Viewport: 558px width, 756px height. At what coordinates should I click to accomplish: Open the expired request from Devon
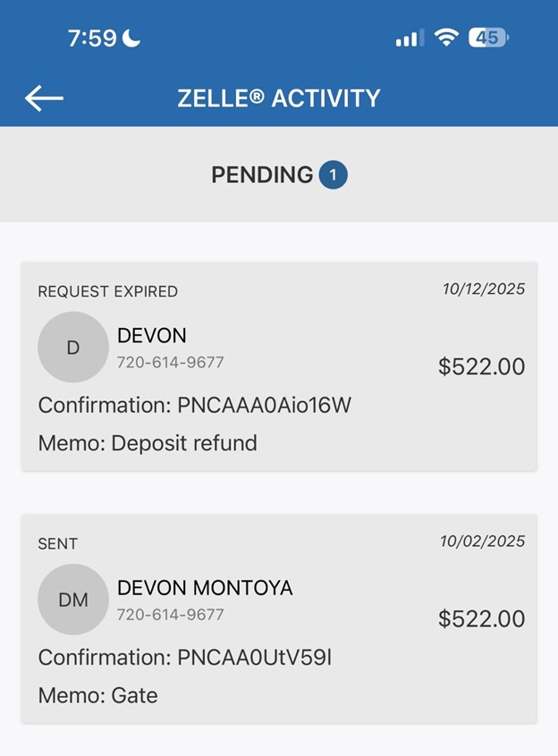pos(279,366)
